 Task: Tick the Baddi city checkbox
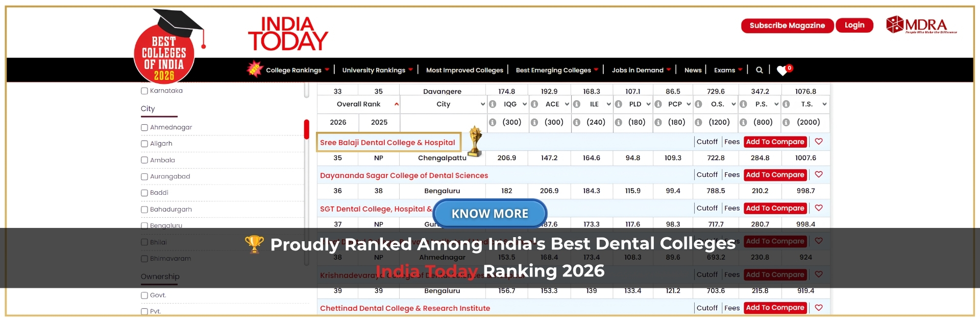point(144,193)
